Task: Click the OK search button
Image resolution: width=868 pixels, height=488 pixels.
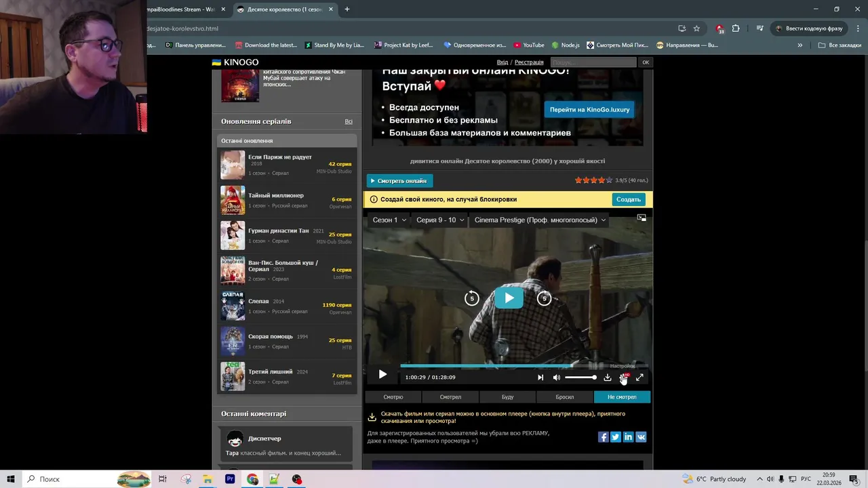Action: click(646, 62)
